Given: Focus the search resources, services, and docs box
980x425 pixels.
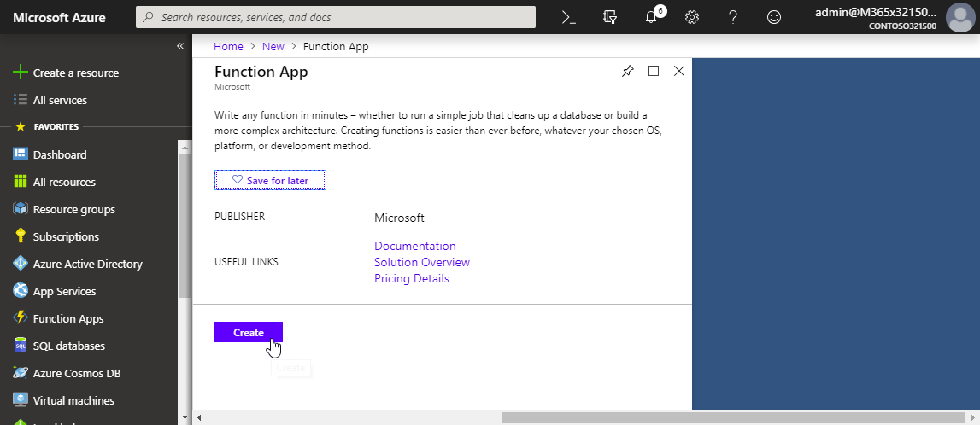Looking at the screenshot, I should [336, 17].
